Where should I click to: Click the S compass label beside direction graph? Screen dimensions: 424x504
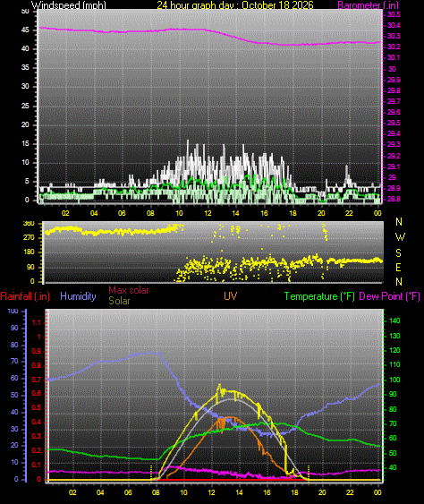[398, 253]
